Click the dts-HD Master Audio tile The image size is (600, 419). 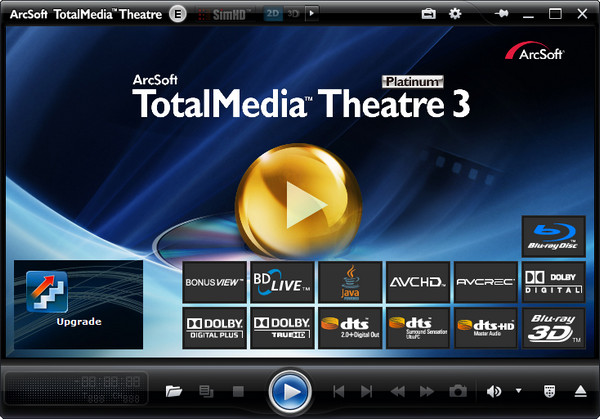(486, 328)
